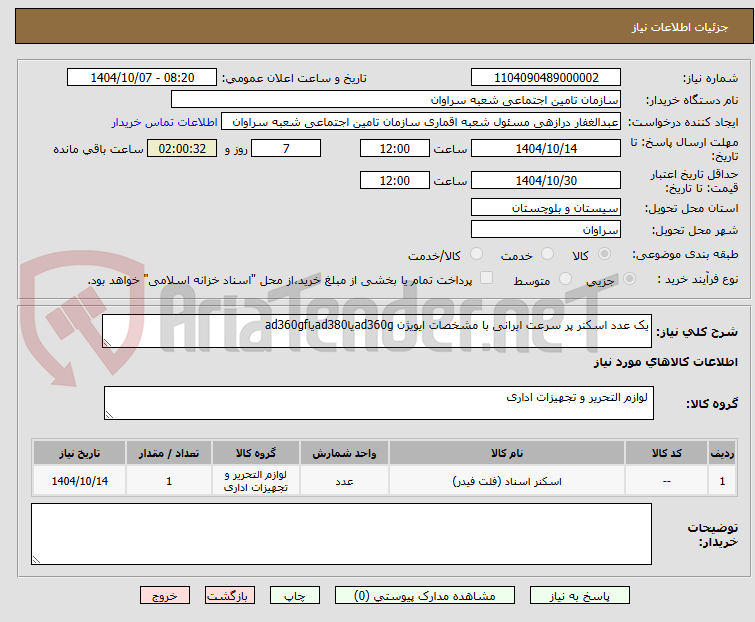Click the اطلاعات کالاهای مورد نیاز heading
Image resolution: width=755 pixels, height=622 pixels.
[x=665, y=362]
